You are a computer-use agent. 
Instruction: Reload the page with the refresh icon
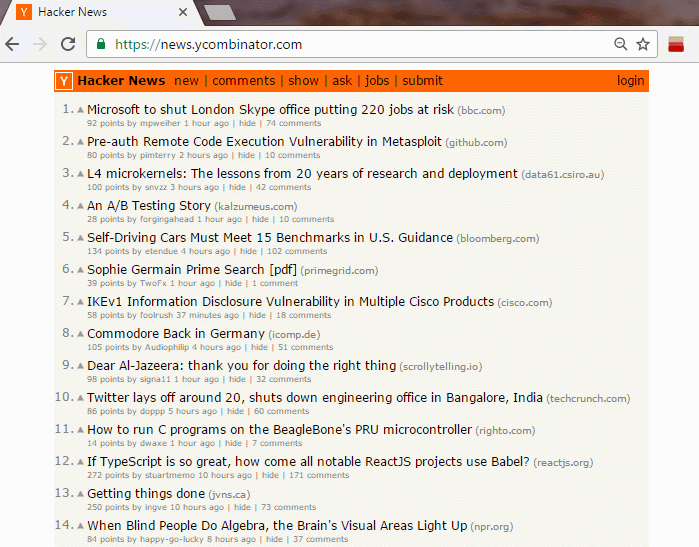(68, 44)
